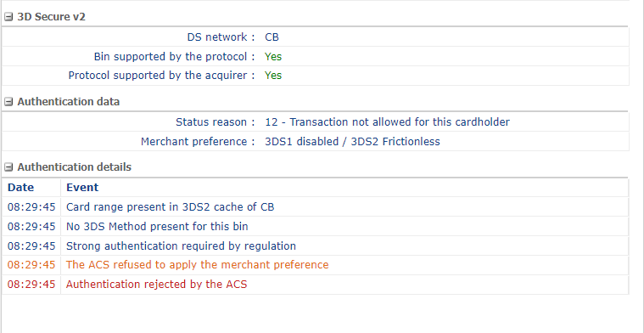Select the Status reason 12 text
Screen dimensions: 644x333
tap(387, 122)
